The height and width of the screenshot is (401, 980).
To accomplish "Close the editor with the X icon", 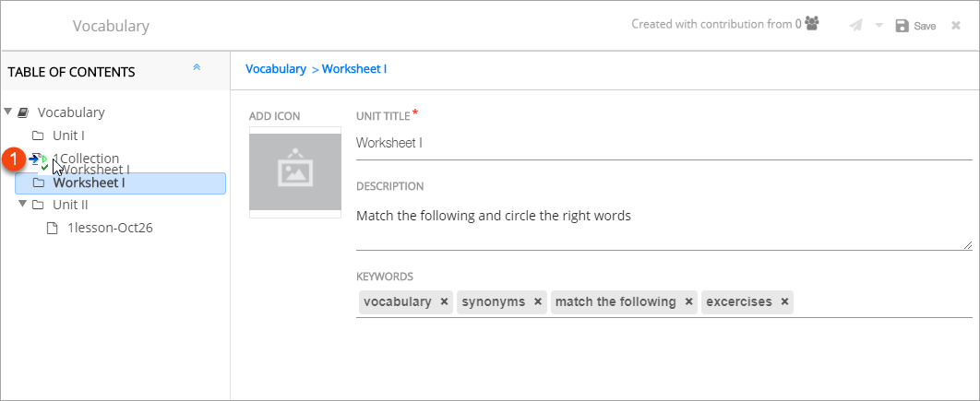I will pyautogui.click(x=956, y=26).
